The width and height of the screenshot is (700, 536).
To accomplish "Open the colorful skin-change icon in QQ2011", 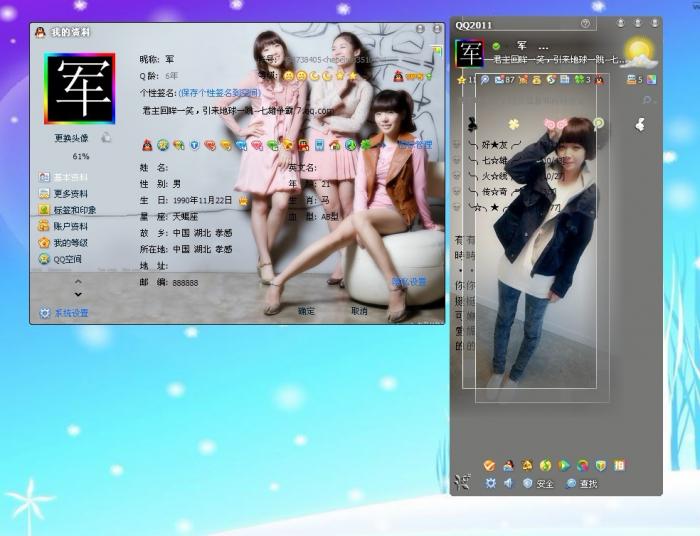I will click(x=651, y=79).
